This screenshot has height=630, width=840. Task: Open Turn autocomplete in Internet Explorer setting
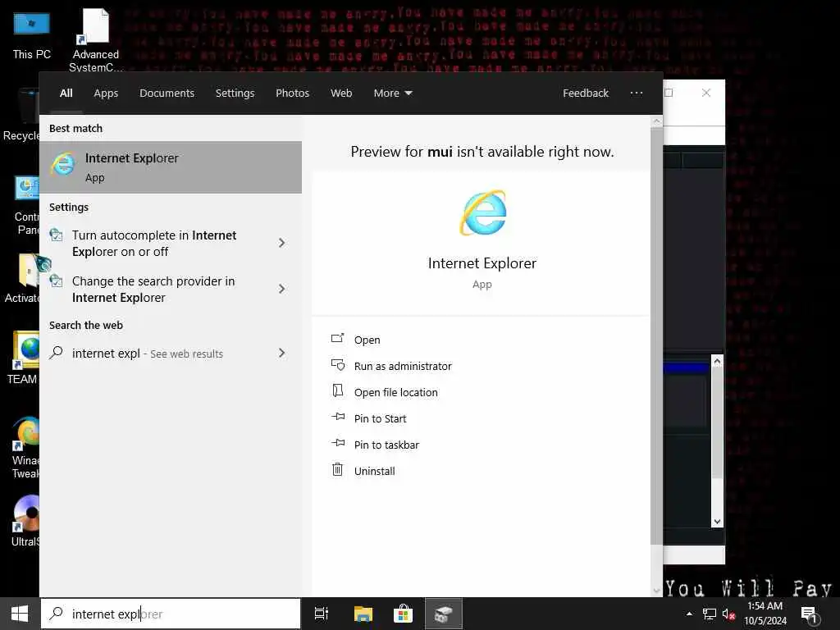click(x=154, y=243)
